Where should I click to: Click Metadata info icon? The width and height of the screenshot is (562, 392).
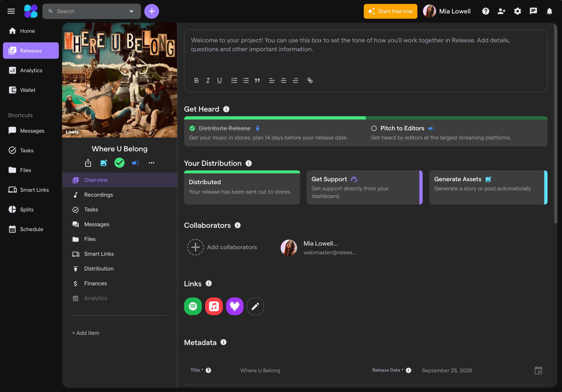[x=223, y=342]
